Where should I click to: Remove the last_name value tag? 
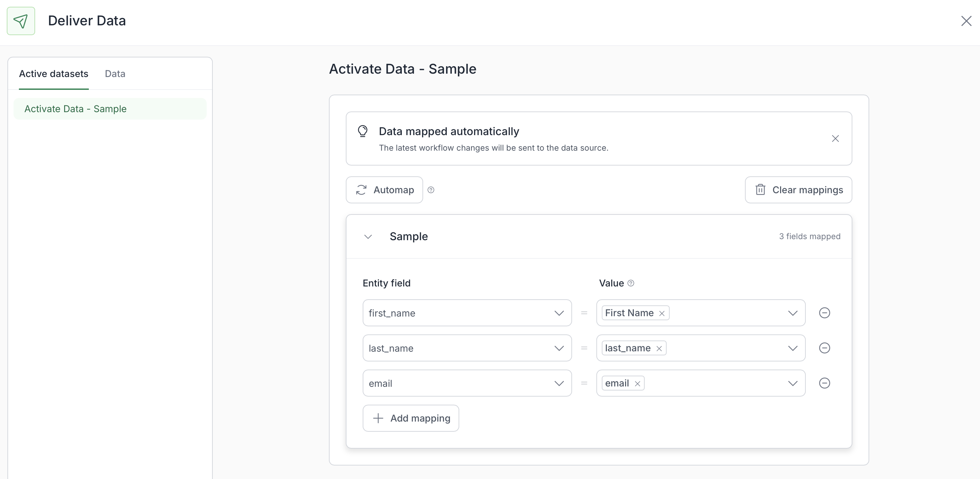pyautogui.click(x=659, y=349)
